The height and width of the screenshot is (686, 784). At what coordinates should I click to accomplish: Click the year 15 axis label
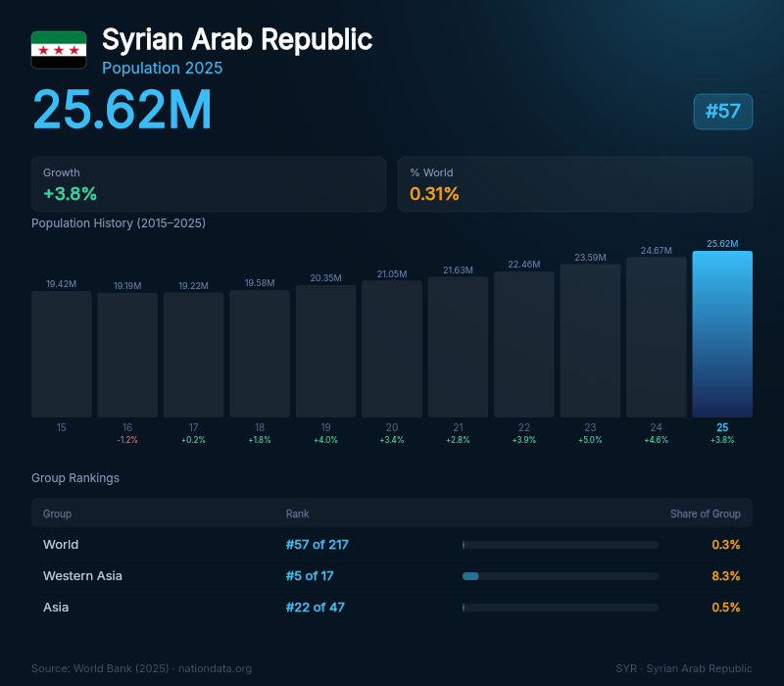61,427
